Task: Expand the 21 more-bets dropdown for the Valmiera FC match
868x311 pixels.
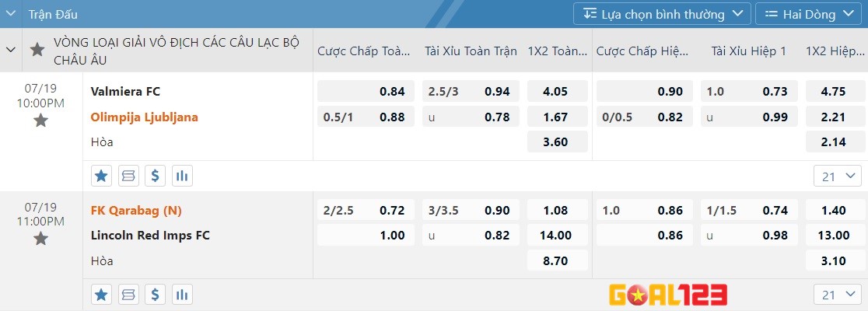Action: coord(838,176)
